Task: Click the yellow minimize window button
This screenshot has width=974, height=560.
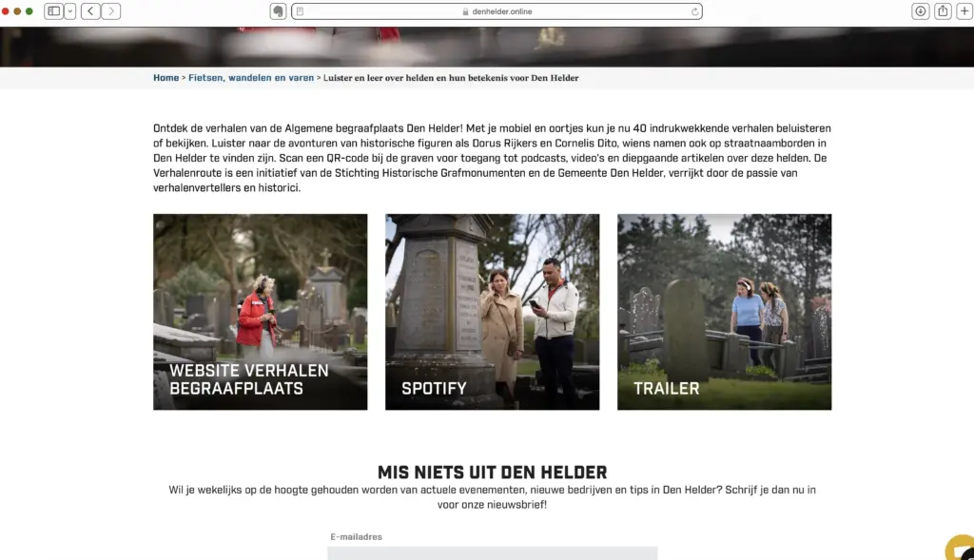Action: (17, 11)
